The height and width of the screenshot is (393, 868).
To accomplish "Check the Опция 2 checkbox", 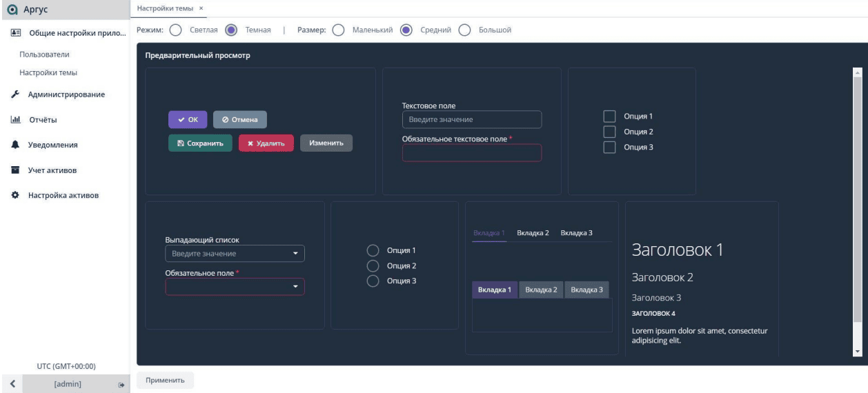I will pyautogui.click(x=609, y=132).
